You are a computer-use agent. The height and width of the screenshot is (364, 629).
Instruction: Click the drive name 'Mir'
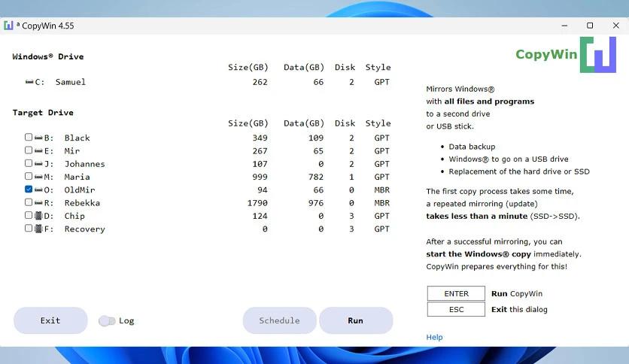(x=72, y=151)
